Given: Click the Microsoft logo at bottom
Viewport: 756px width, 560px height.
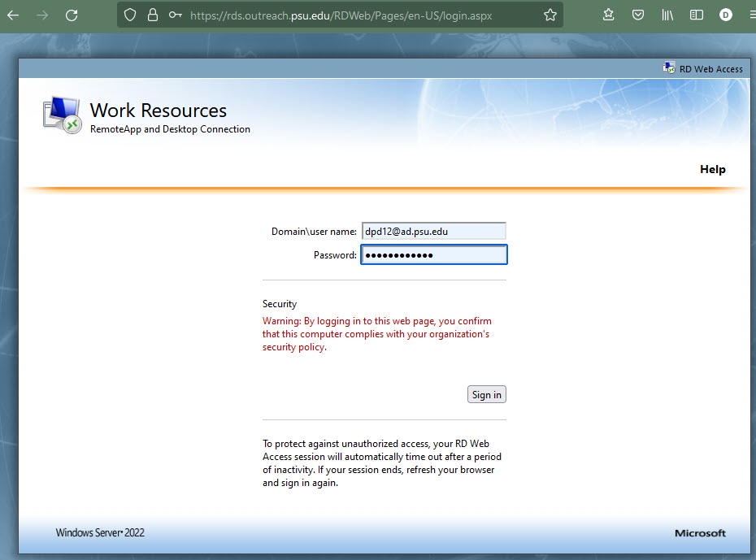Looking at the screenshot, I should pyautogui.click(x=700, y=533).
